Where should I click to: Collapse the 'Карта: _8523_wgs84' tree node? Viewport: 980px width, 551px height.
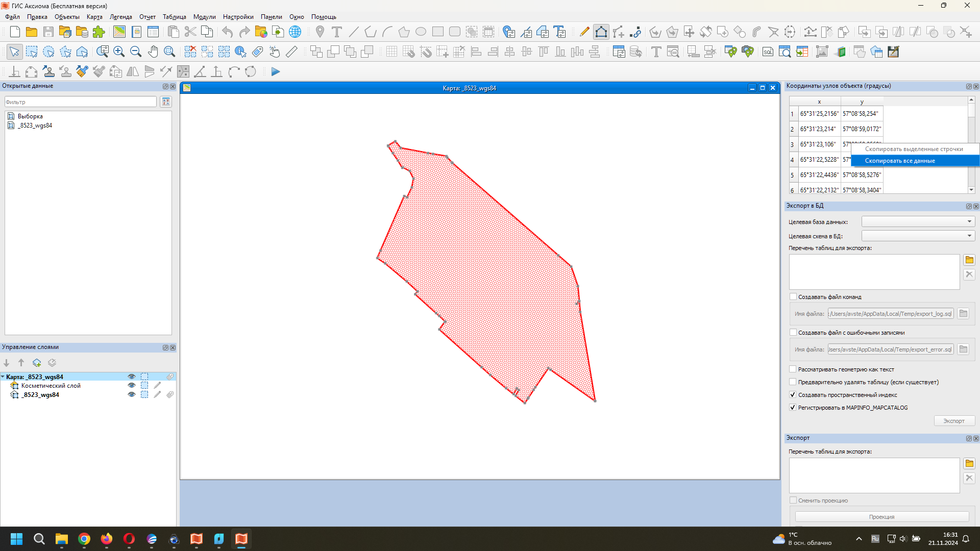[x=3, y=377]
